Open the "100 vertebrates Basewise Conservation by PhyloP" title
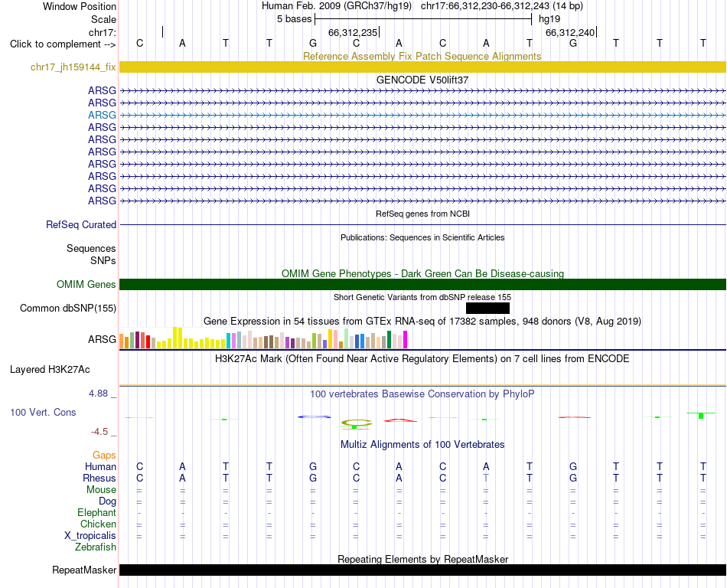 (422, 394)
